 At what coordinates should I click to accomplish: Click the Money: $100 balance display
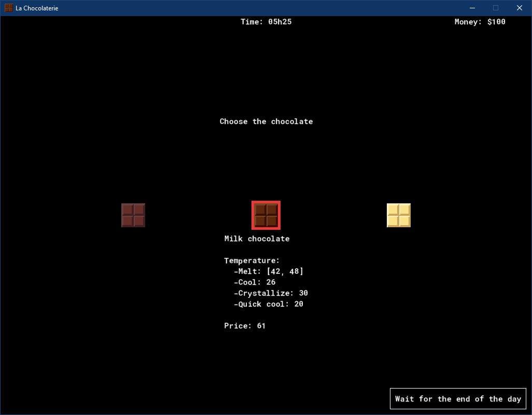[480, 22]
